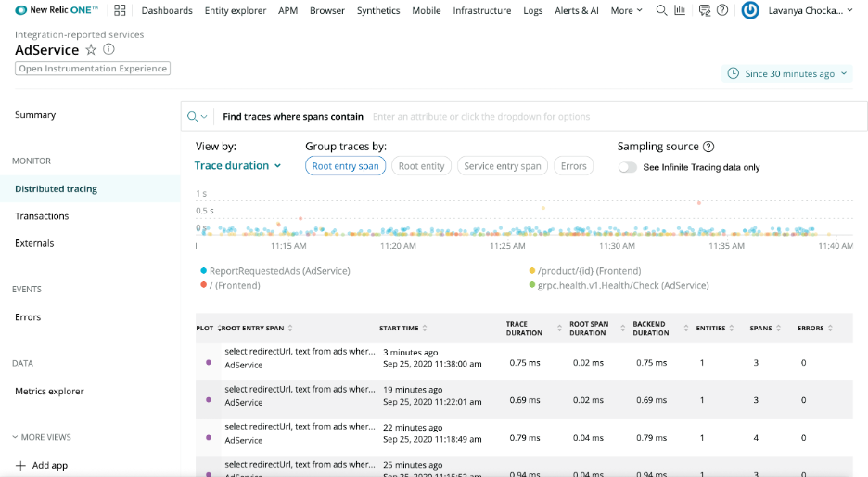Group traces by Root entry span
The image size is (868, 477).
click(x=345, y=165)
